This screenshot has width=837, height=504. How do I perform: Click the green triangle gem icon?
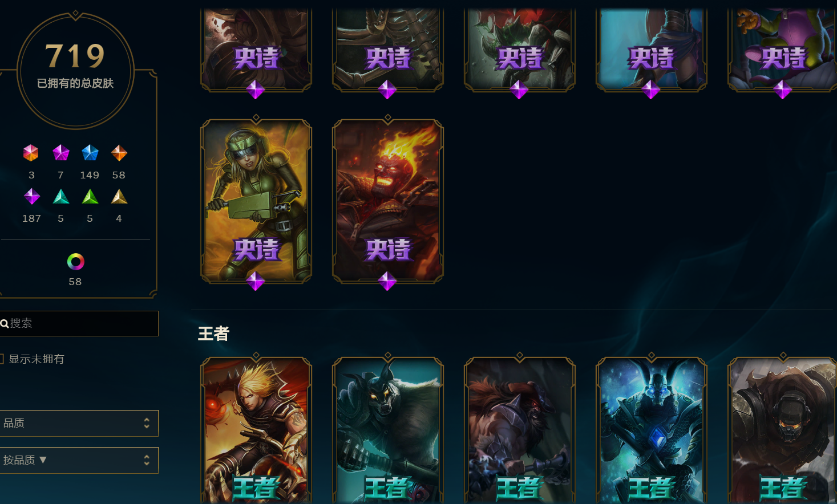pyautogui.click(x=90, y=197)
